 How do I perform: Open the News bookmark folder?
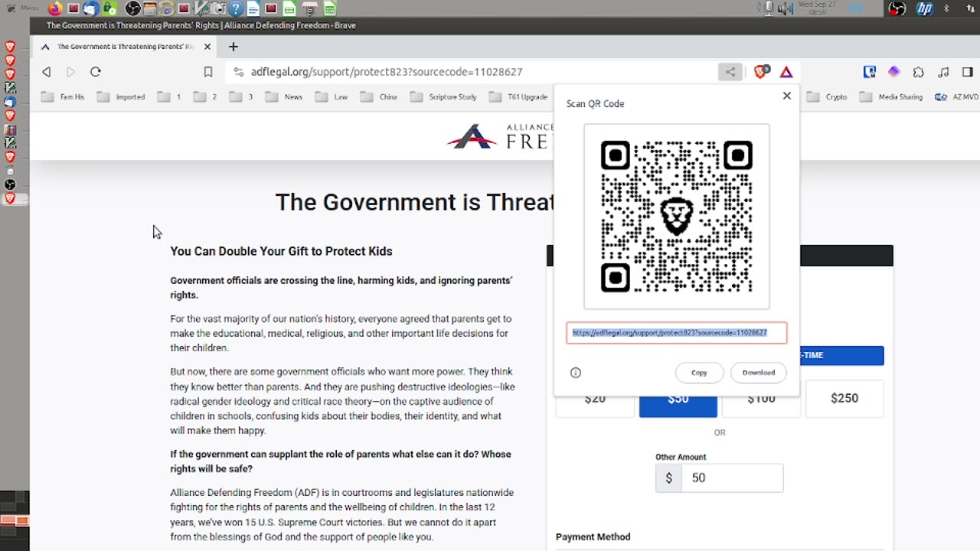point(284,97)
